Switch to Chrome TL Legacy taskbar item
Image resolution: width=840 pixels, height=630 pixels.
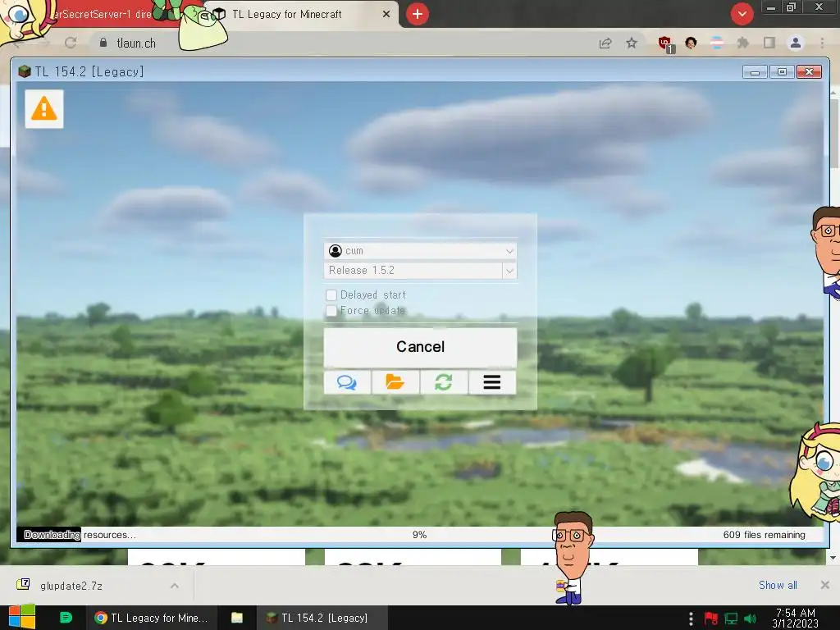pos(152,618)
